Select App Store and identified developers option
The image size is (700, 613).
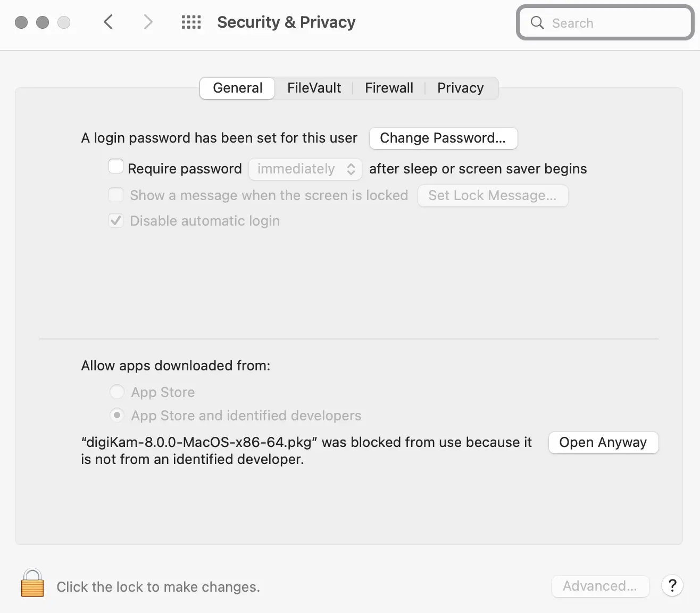click(x=117, y=415)
